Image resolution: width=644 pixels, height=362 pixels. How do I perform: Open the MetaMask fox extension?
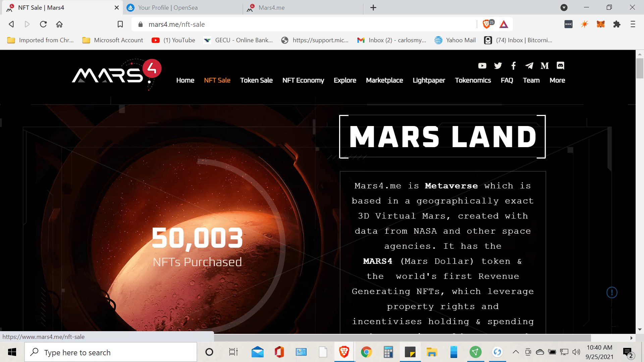click(x=600, y=24)
